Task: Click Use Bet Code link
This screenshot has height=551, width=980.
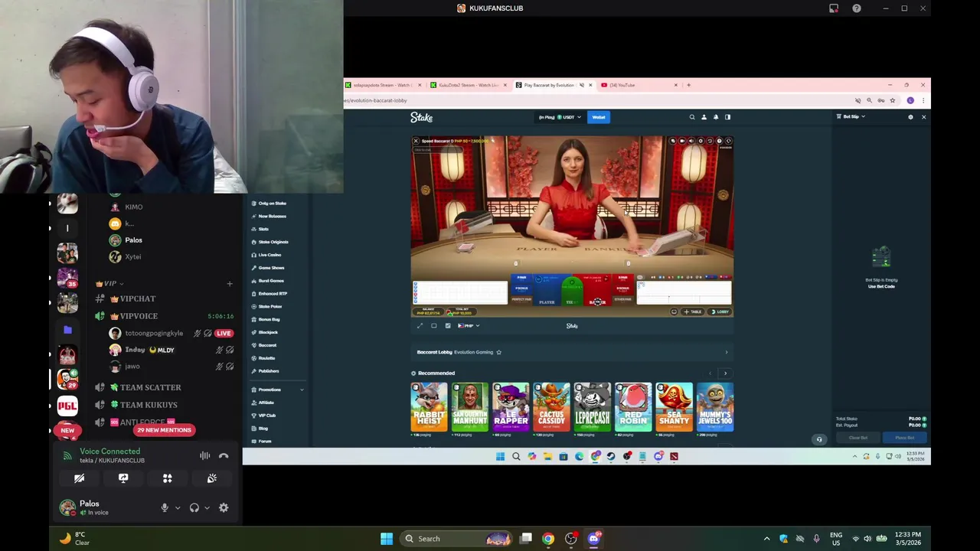Action: [881, 286]
